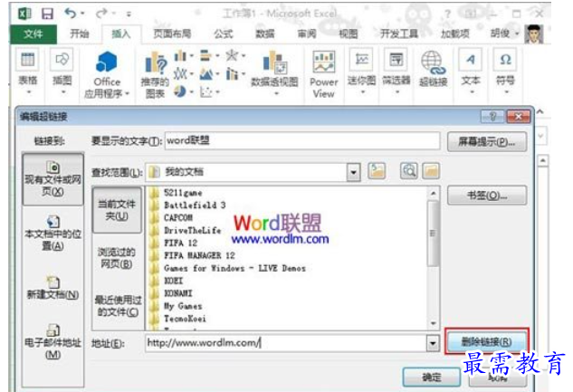Image resolution: width=573 pixels, height=392 pixels.
Task: Open the quick access toolbar customize arrow
Action: tap(129, 14)
